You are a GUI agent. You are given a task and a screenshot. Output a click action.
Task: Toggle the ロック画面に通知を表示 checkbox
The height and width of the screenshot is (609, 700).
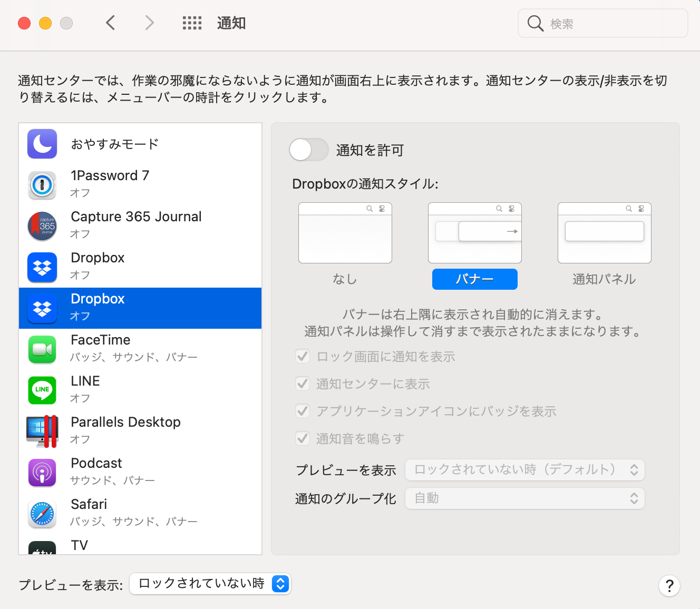tap(303, 356)
